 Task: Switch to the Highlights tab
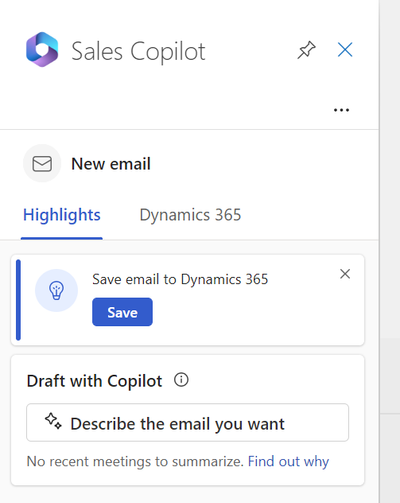click(x=62, y=215)
